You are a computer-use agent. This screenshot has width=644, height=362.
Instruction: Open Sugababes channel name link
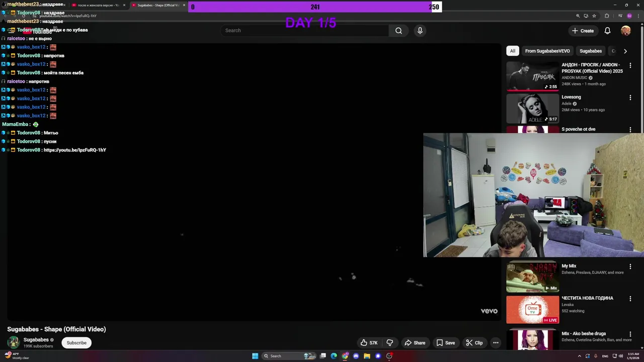pos(36,340)
